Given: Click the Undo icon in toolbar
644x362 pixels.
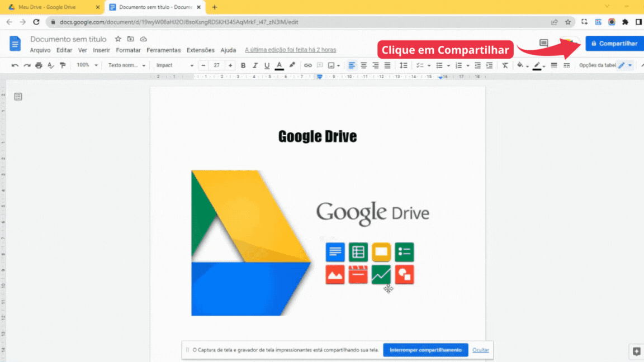Looking at the screenshot, I should [15, 65].
